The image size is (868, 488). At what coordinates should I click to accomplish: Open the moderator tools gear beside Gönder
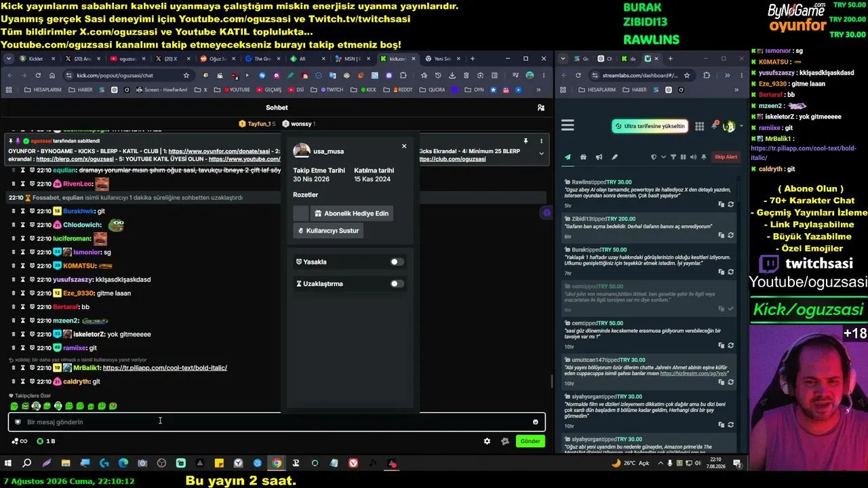(x=505, y=441)
